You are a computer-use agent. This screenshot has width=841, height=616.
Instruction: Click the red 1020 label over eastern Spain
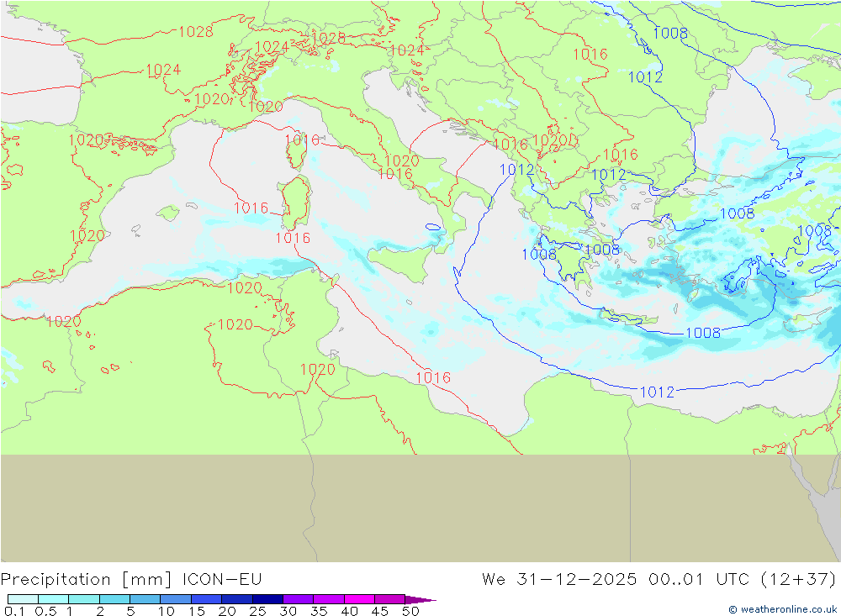[87, 236]
